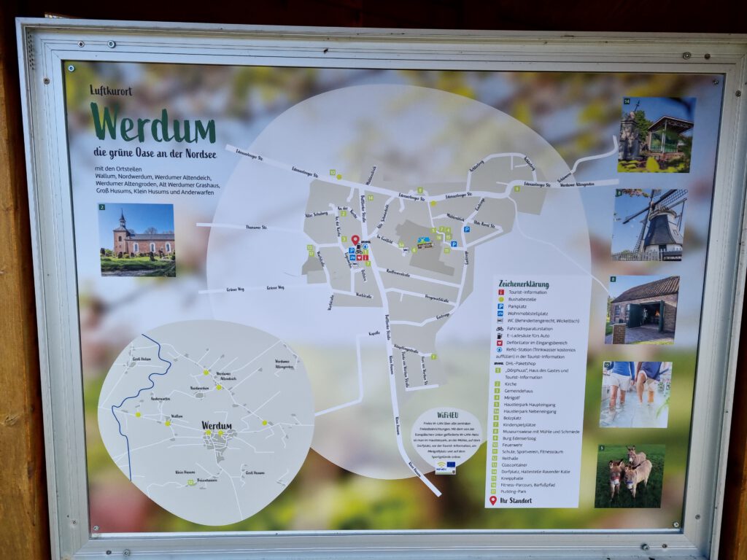Click the 'Zeichenerklärung' legend heading

(523, 284)
